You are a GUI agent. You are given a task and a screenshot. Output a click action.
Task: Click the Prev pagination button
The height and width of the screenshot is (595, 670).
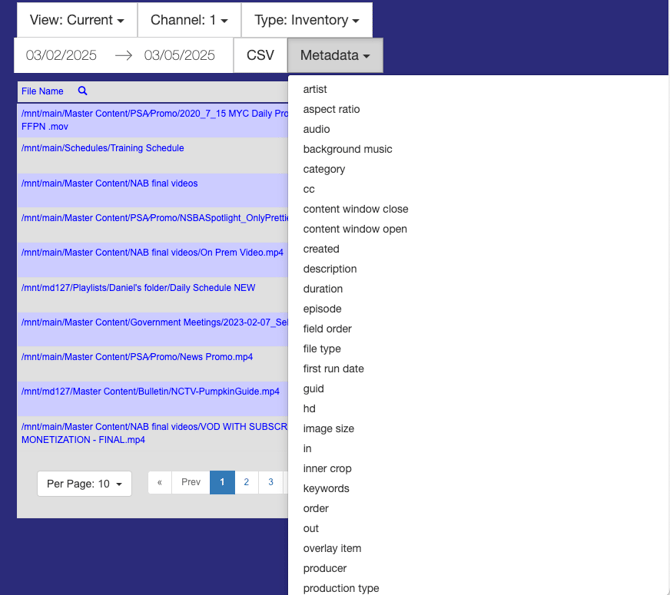(x=190, y=482)
